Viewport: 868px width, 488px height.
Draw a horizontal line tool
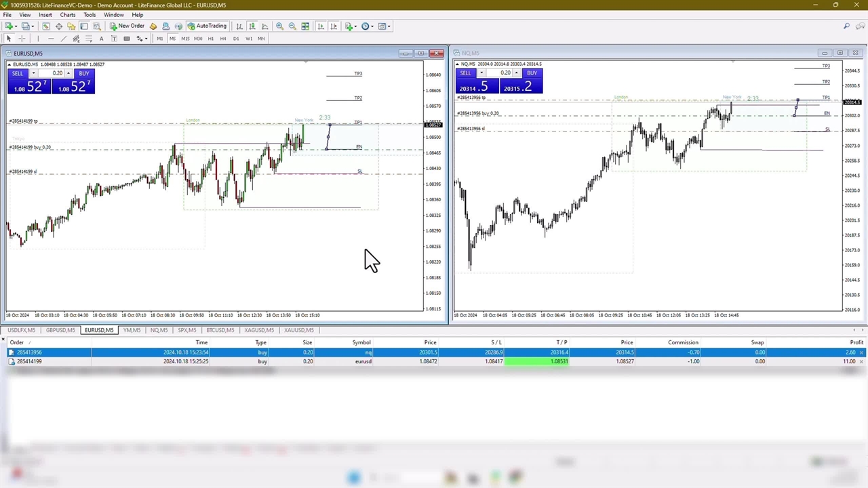pyautogui.click(x=50, y=39)
